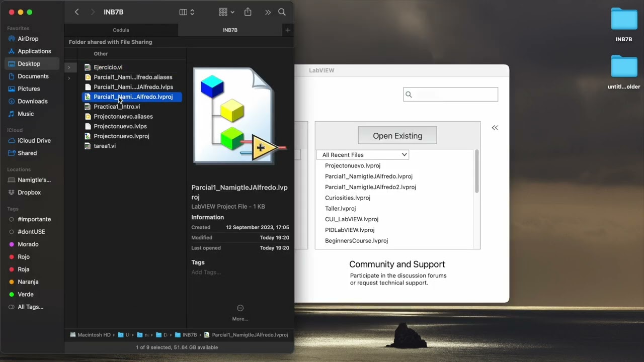Open recent CUI_LabVIEW.lvproj

pyautogui.click(x=352, y=219)
